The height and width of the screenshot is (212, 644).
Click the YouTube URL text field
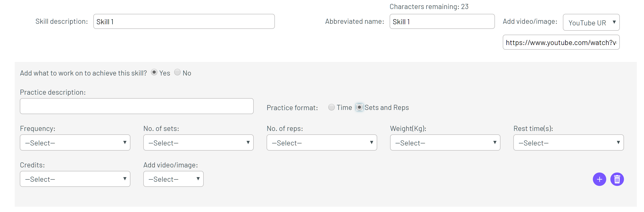point(561,42)
